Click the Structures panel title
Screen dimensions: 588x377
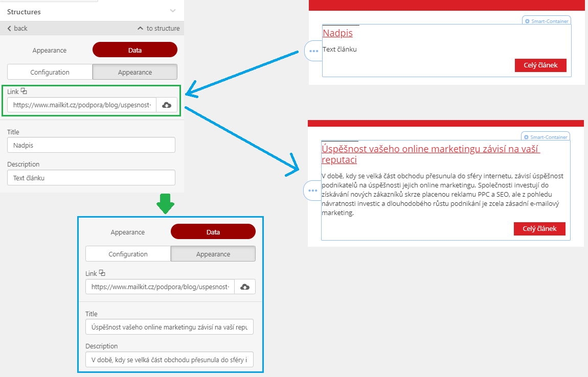(24, 12)
